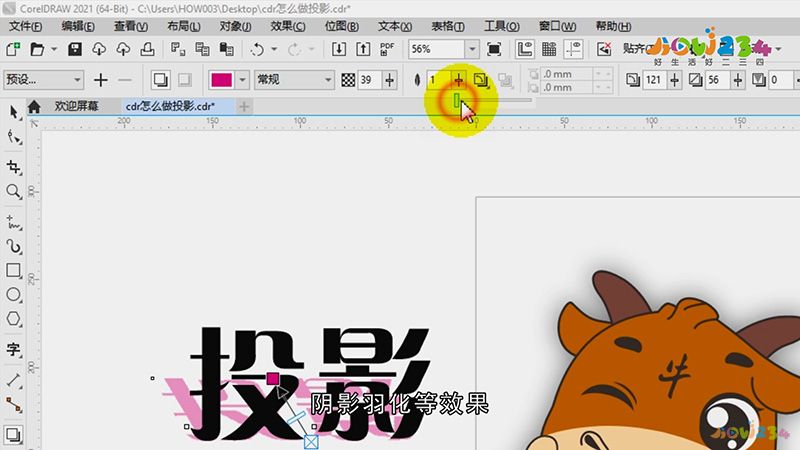Move the feathering slider handle
Screen dimensions: 800x450
click(x=457, y=101)
